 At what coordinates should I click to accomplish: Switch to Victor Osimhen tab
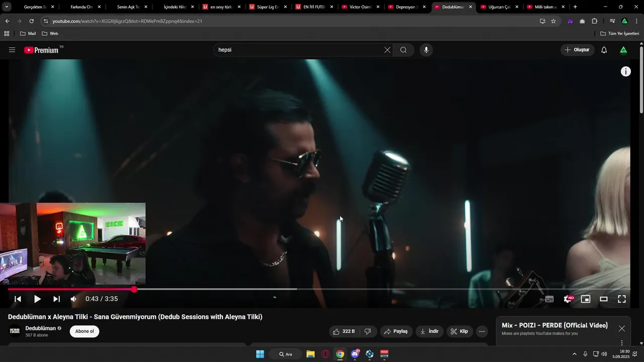[359, 7]
